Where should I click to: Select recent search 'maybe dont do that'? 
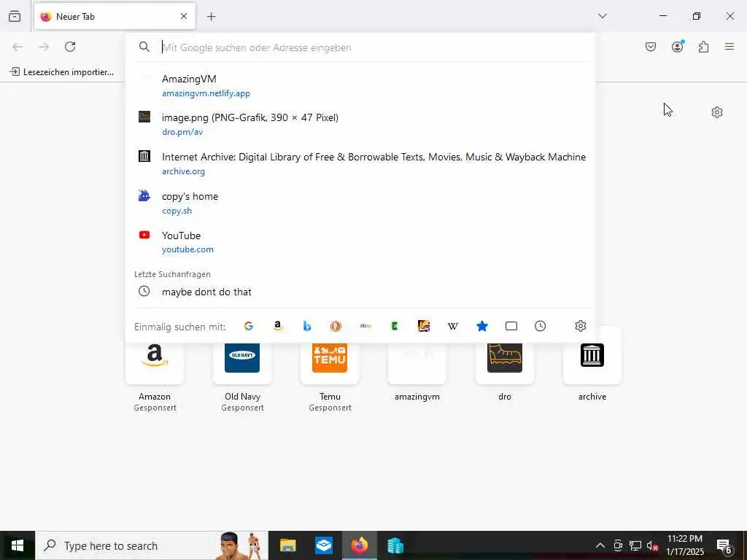[x=362, y=292]
